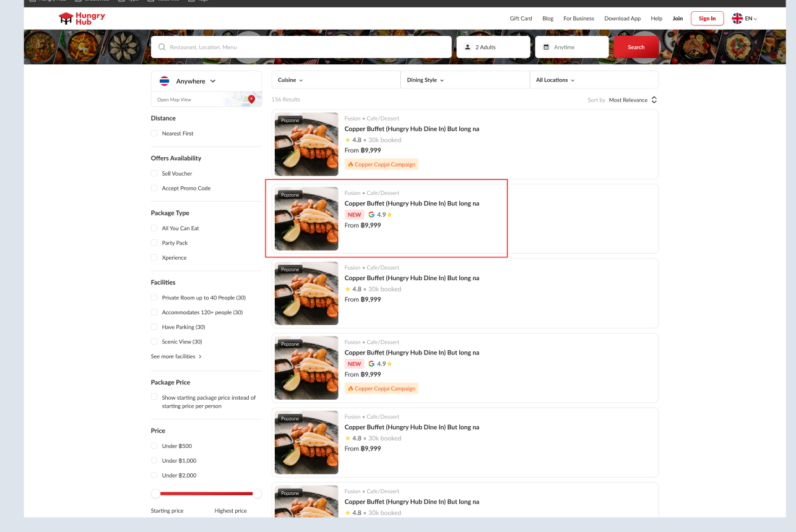The height and width of the screenshot is (532, 796).
Task: Click the Hungry Hub logo
Action: pos(82,19)
